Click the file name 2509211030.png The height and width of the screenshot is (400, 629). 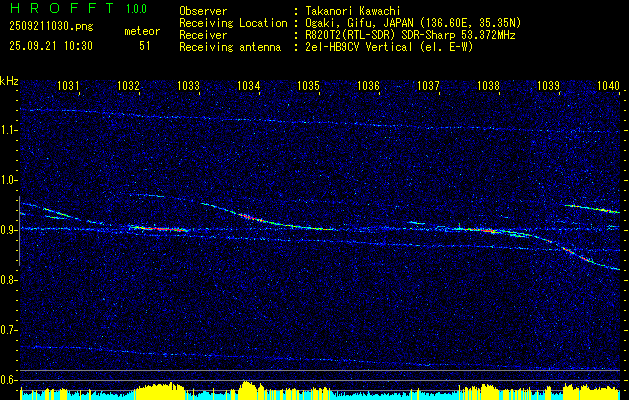tap(51, 27)
